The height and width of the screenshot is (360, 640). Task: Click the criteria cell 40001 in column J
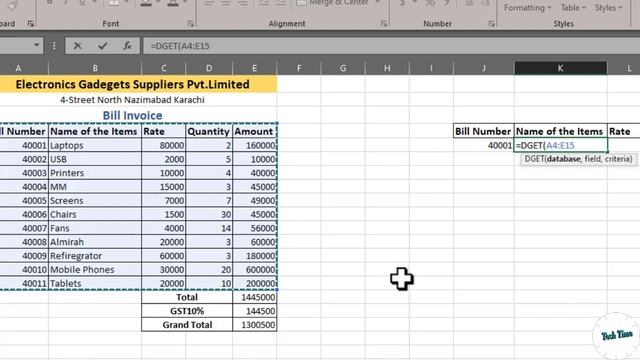tap(484, 145)
